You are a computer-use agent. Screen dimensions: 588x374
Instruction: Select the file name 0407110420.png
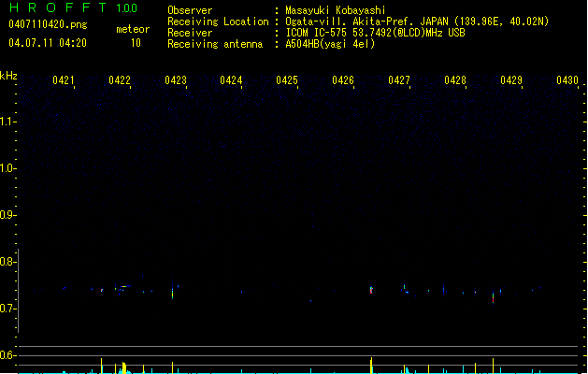48,24
